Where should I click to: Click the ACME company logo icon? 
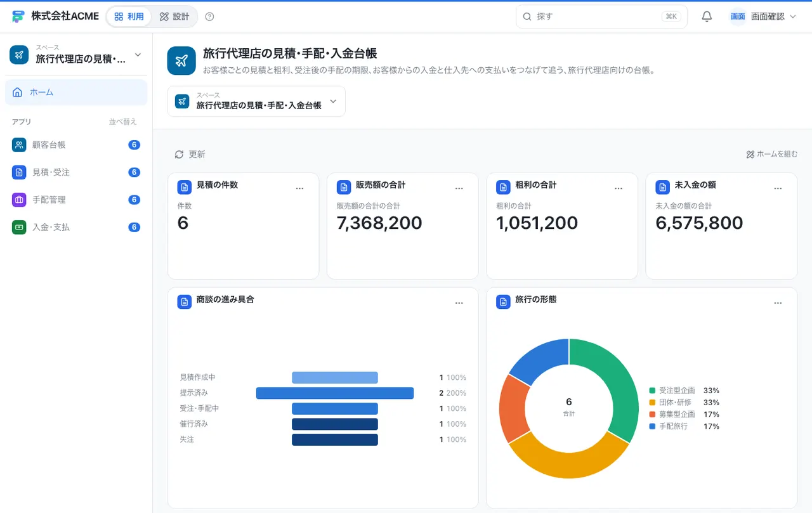click(x=18, y=16)
